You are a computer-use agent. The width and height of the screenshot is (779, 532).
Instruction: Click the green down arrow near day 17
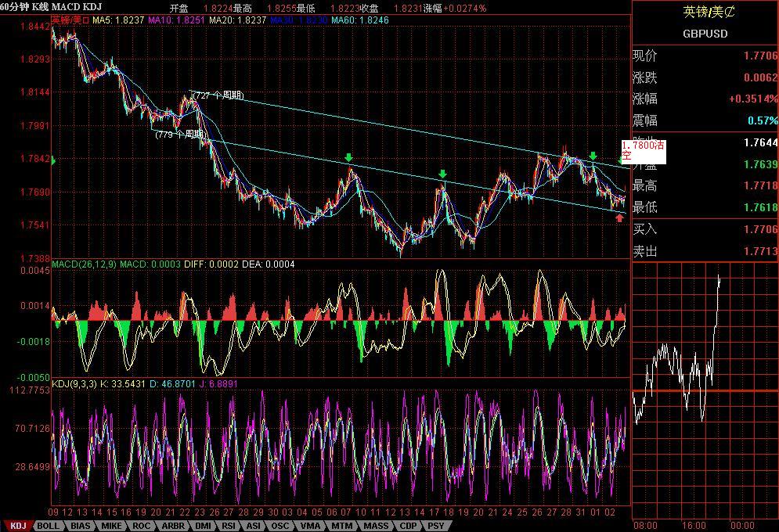click(x=442, y=174)
